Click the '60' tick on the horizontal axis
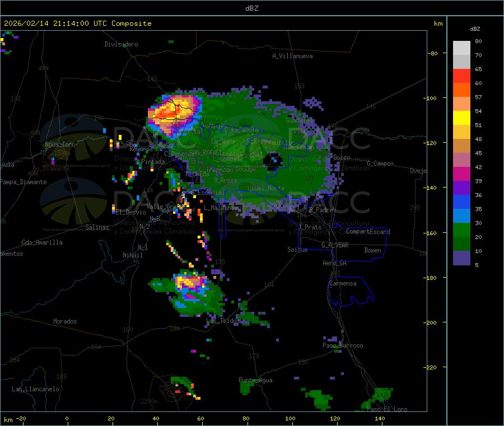Image resolution: width=504 pixels, height=426 pixels. [200, 418]
